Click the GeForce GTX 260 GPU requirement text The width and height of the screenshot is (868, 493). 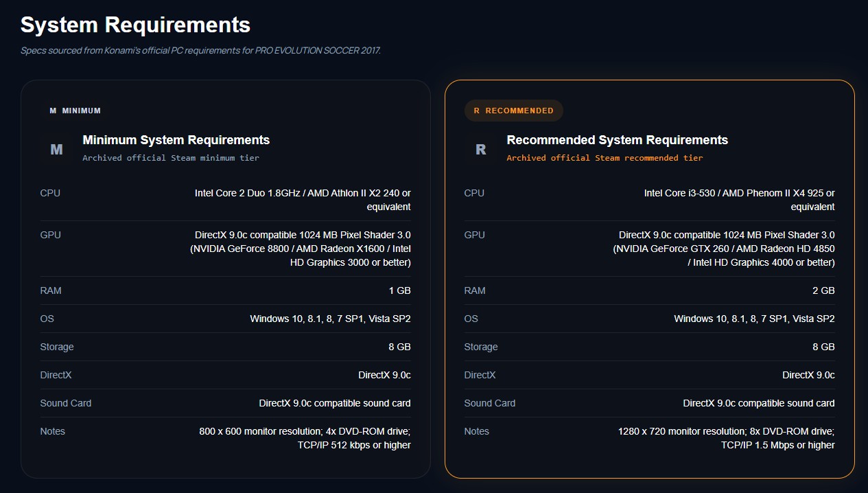pos(724,249)
